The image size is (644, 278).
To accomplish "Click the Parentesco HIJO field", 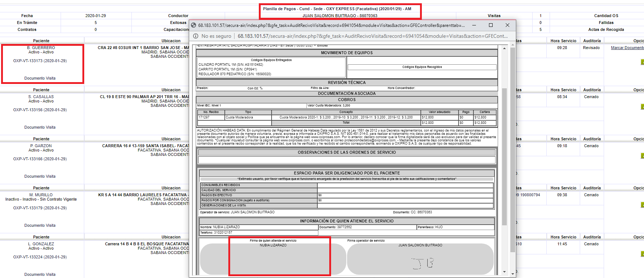I will pos(456,227).
